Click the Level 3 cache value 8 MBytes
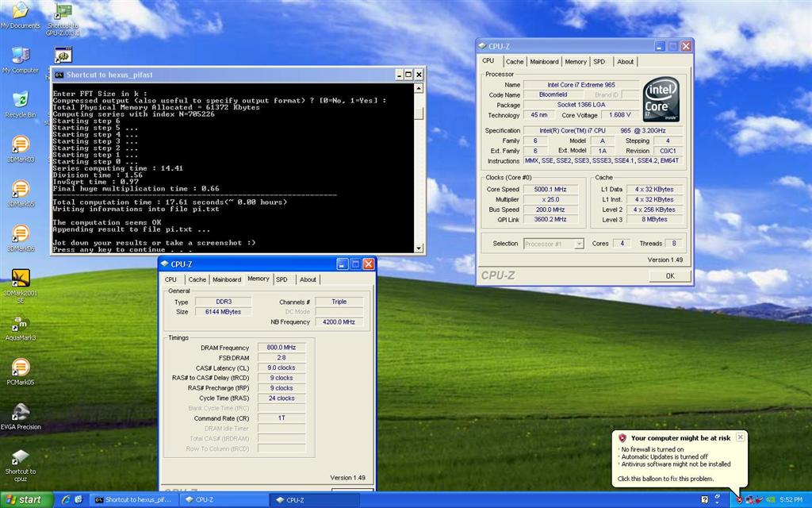 click(x=654, y=219)
